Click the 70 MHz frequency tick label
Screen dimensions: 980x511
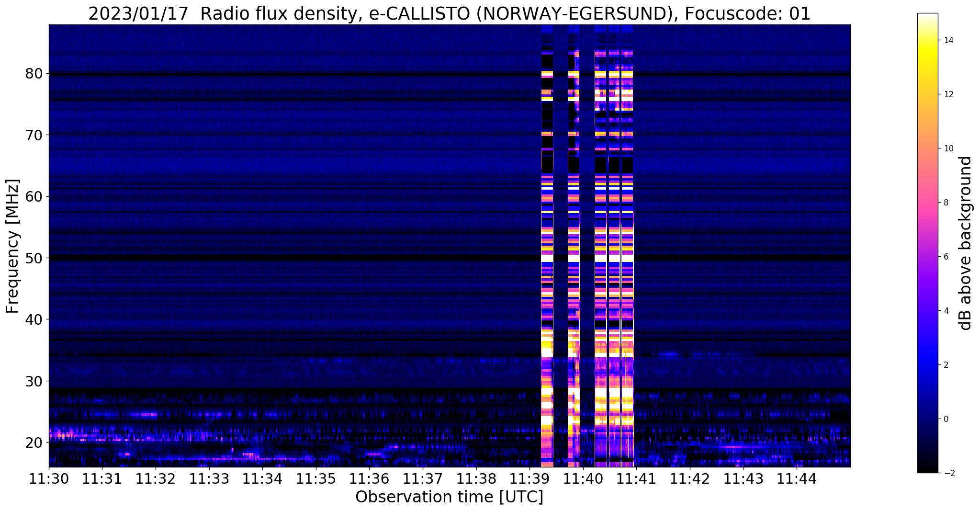click(x=34, y=135)
